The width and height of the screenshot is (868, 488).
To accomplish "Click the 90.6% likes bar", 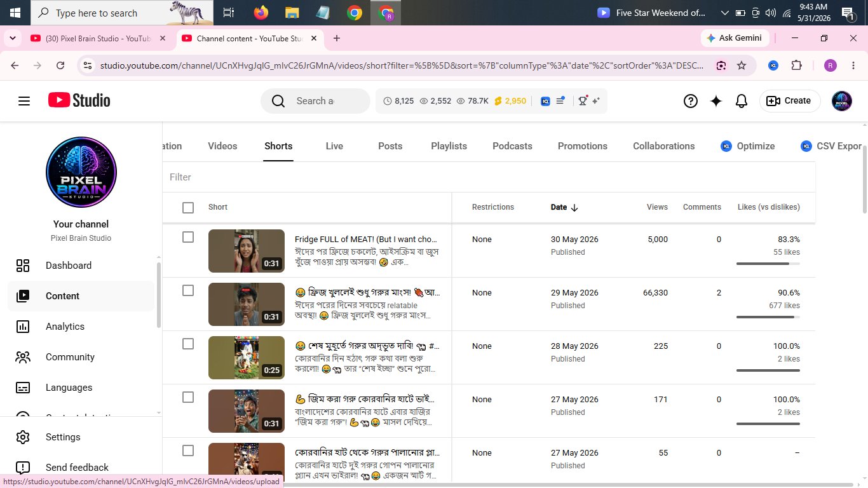I will [x=768, y=317].
